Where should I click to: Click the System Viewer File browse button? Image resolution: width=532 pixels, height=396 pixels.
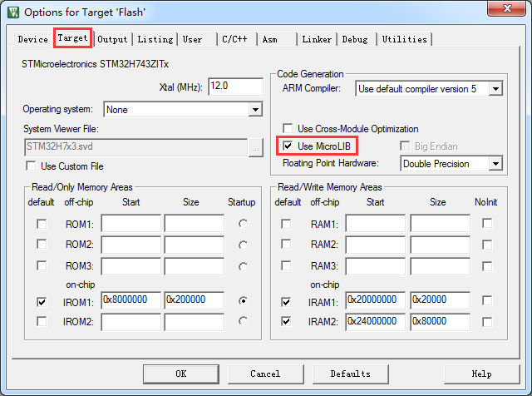tap(256, 147)
